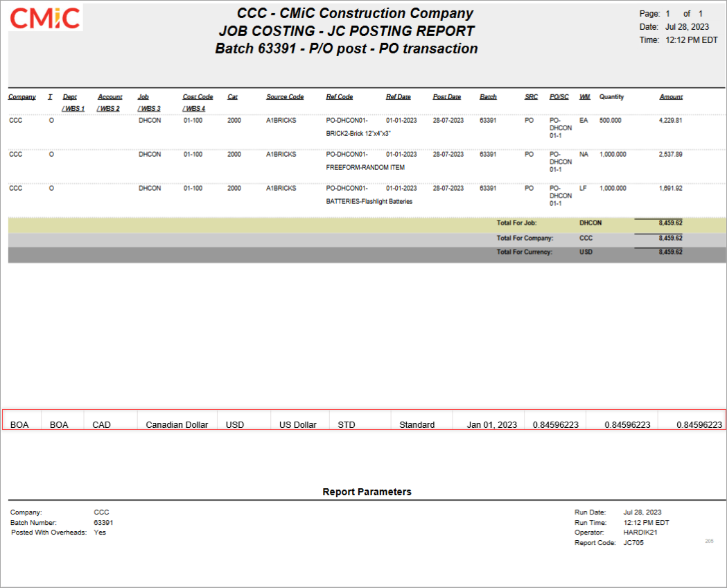Image resolution: width=727 pixels, height=588 pixels.
Task: Select the "Batch 63391 - P/O post - PO transaction" line
Action: pyautogui.click(x=347, y=49)
